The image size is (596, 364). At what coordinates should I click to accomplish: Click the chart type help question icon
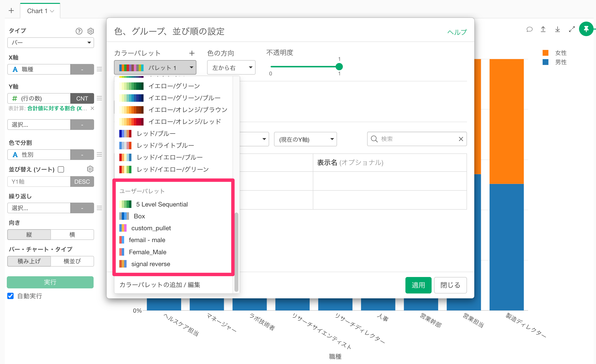[x=79, y=31]
